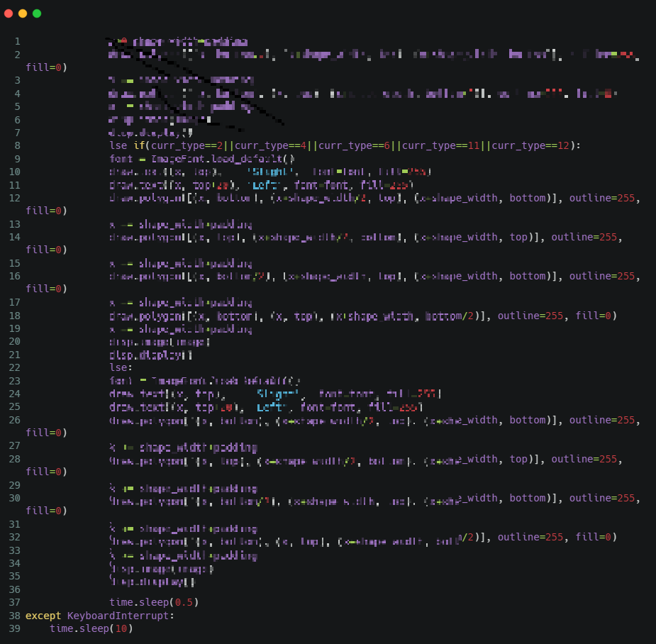The image size is (656, 644).
Task: Click fill=0) at end of line 18
Action: 596,316
